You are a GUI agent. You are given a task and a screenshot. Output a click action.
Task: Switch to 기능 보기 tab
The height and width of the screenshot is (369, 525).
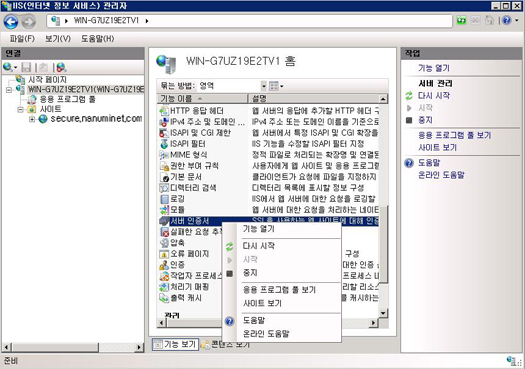[175, 344]
